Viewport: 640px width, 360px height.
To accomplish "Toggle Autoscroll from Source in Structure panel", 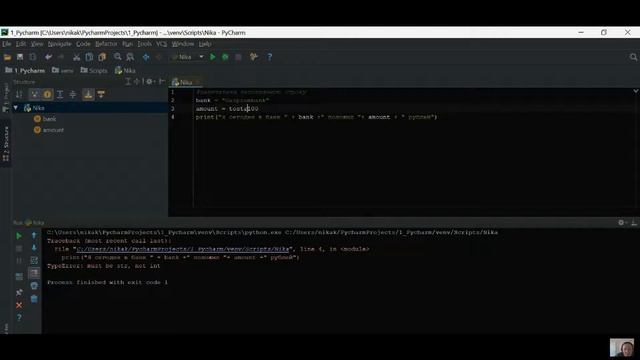I will pos(101,95).
